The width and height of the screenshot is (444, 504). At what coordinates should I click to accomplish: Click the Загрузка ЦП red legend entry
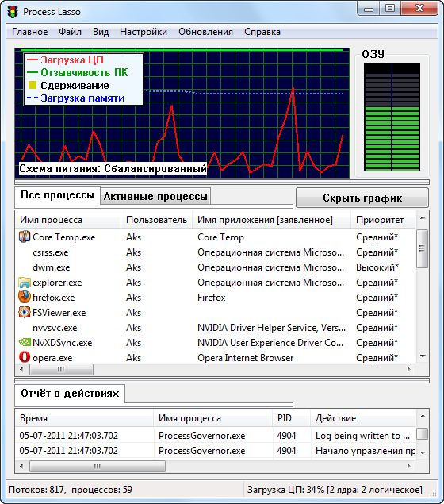66,60
